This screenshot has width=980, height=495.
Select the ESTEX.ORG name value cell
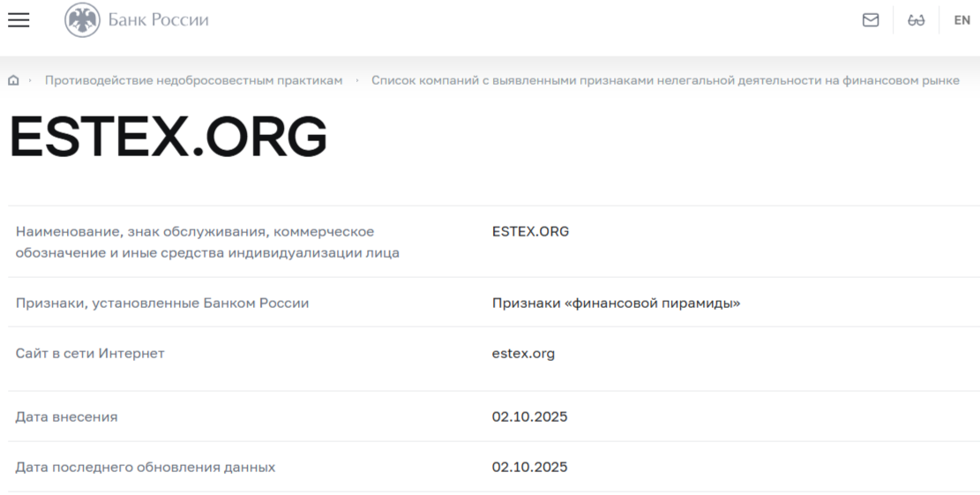531,231
